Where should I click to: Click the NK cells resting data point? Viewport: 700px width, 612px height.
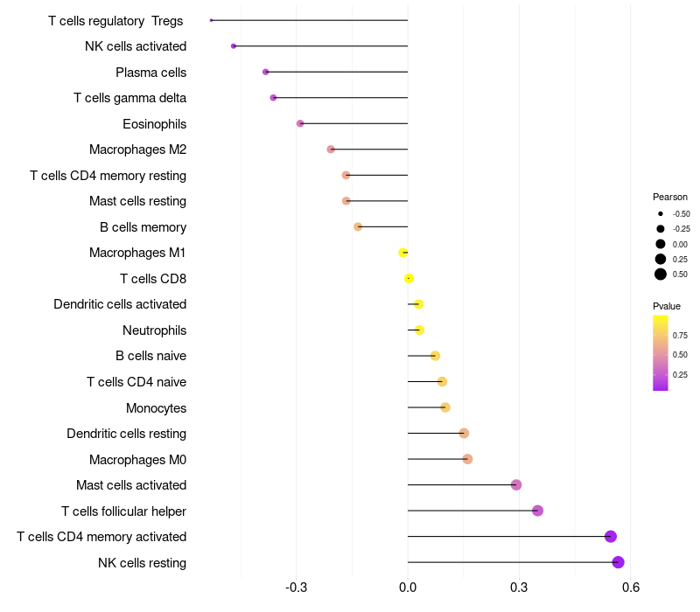pos(618,562)
